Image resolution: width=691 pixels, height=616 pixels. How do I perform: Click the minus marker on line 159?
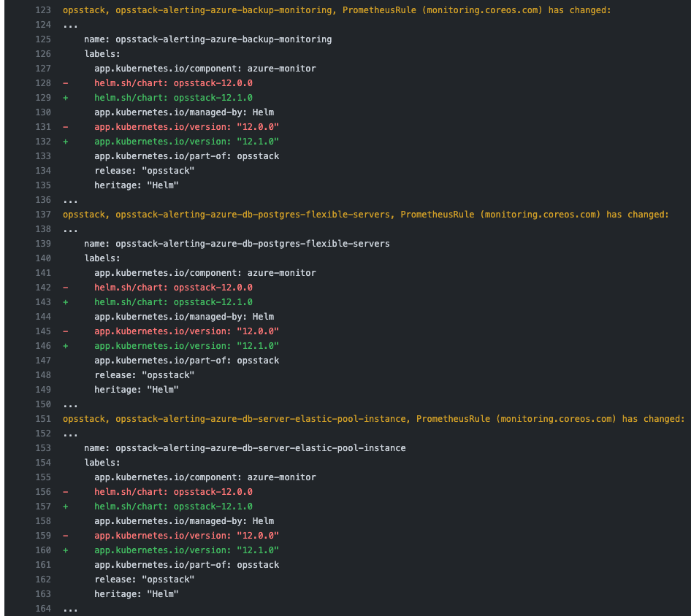65,535
